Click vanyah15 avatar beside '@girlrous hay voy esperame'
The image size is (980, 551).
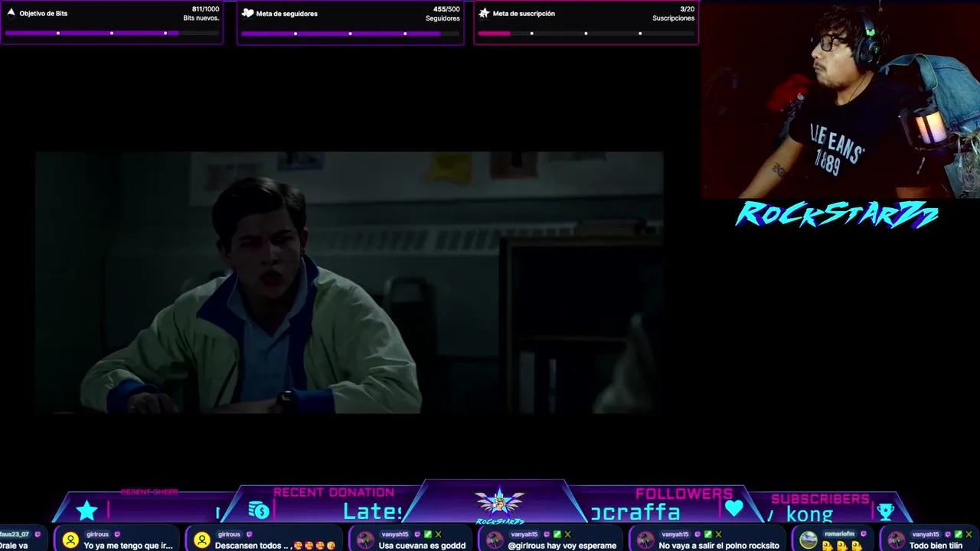(495, 540)
